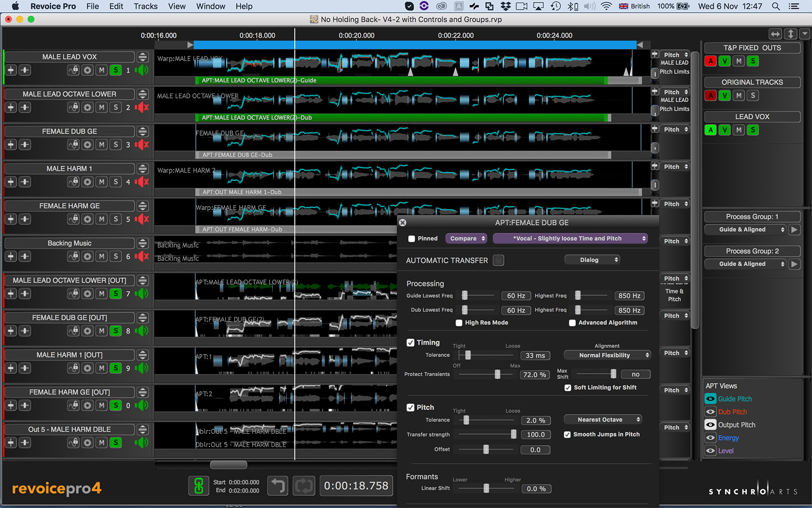Viewport: 812px width, 508px height.
Task: Unmute speaker icon on MALE HARM 1 track
Action: coord(142,182)
